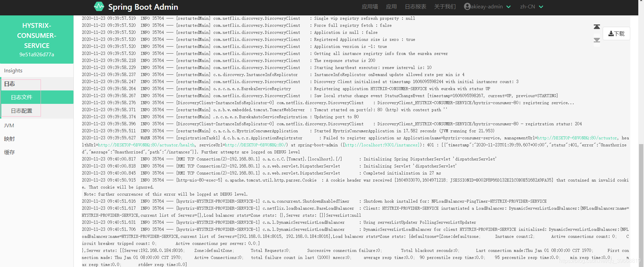The image size is (644, 267).
Task: Open the 关于我们 nav item
Action: 445,7
